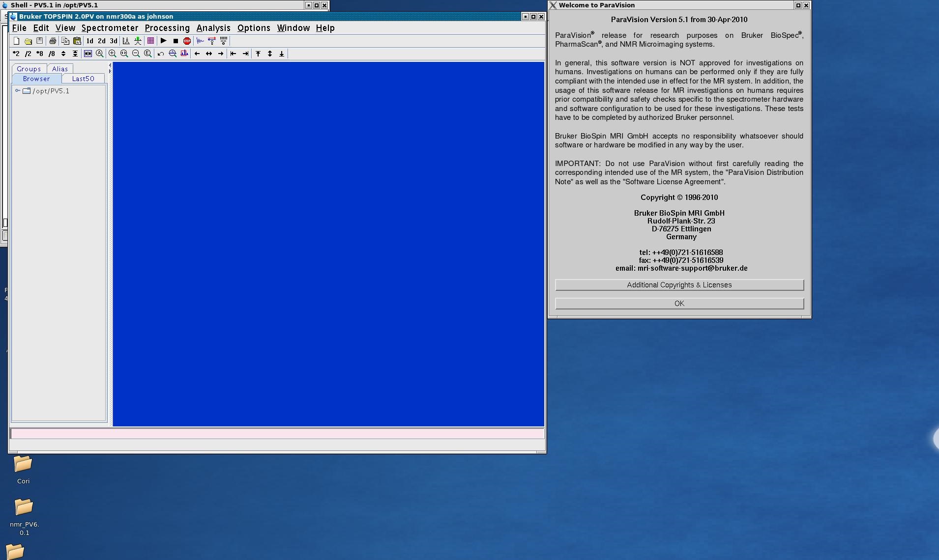Select the Groups tab
Screen dimensions: 939x560
pos(29,69)
